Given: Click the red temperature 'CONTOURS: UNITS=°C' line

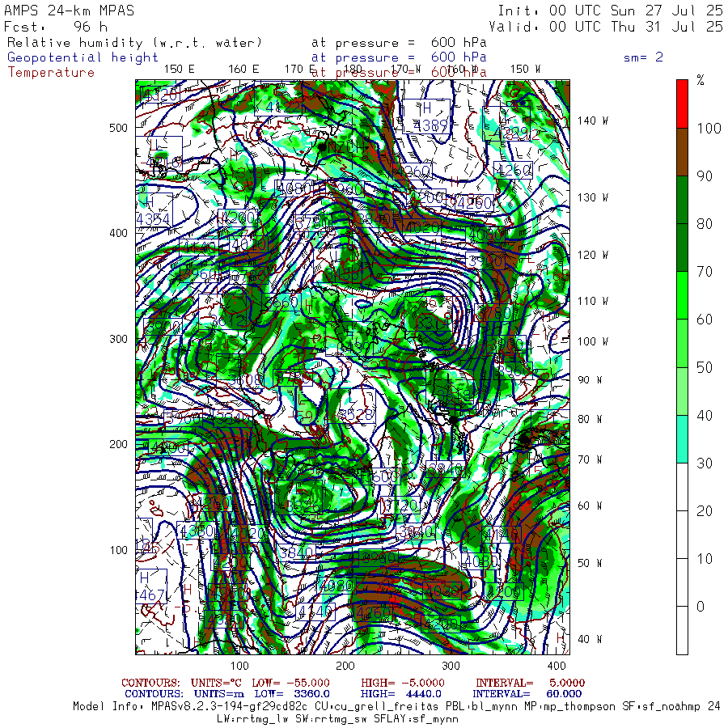Looking at the screenshot, I should coord(353,683).
